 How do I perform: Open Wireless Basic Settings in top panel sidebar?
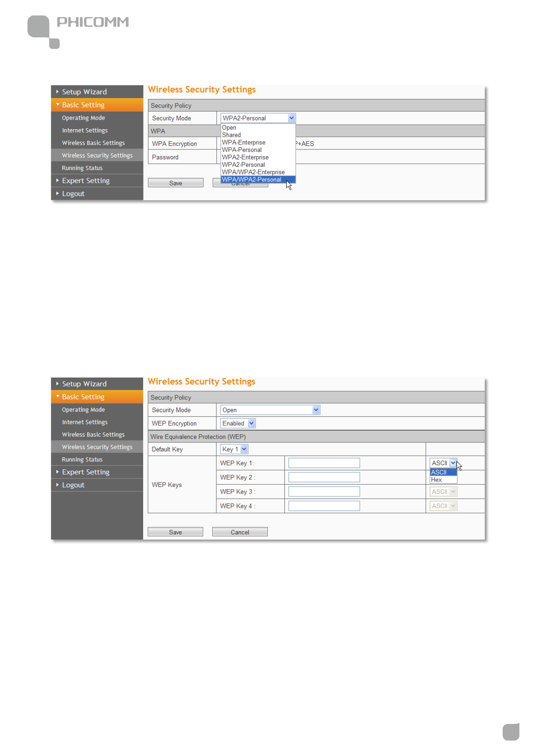tap(97, 143)
